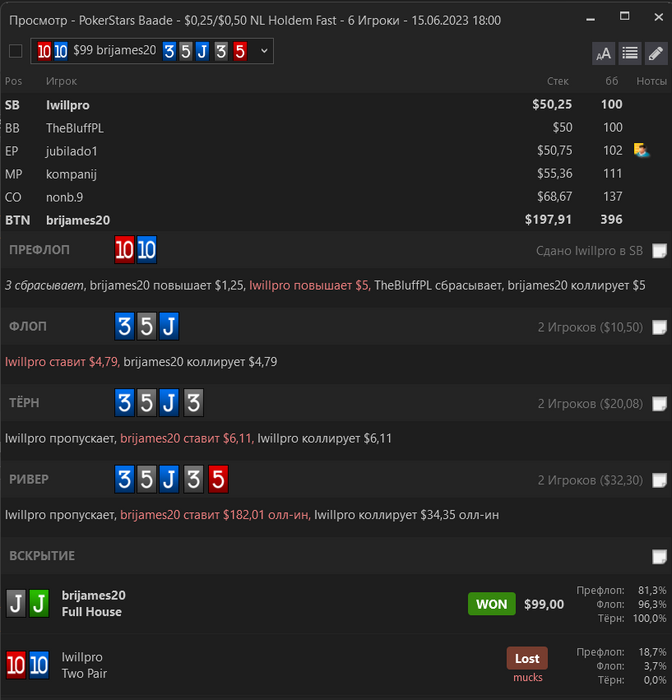Click the Игрок column header

point(61,81)
